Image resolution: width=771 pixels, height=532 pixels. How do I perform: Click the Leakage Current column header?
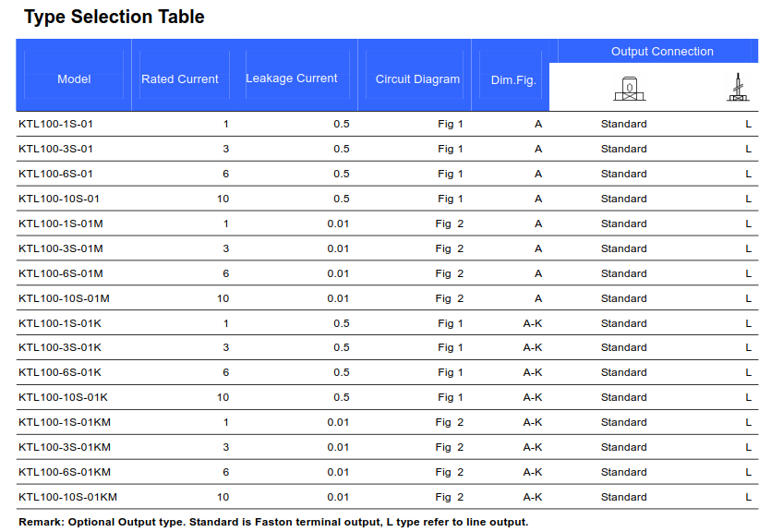pos(292,79)
